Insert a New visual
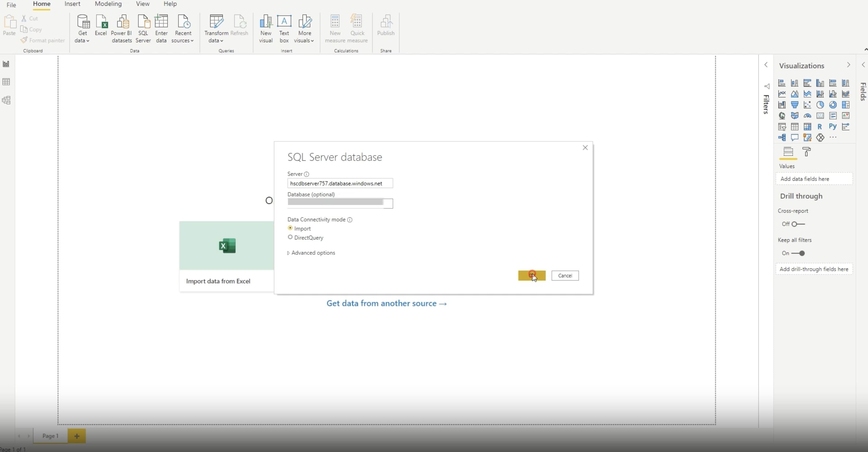Viewport: 868px width, 452px height. 266,29
